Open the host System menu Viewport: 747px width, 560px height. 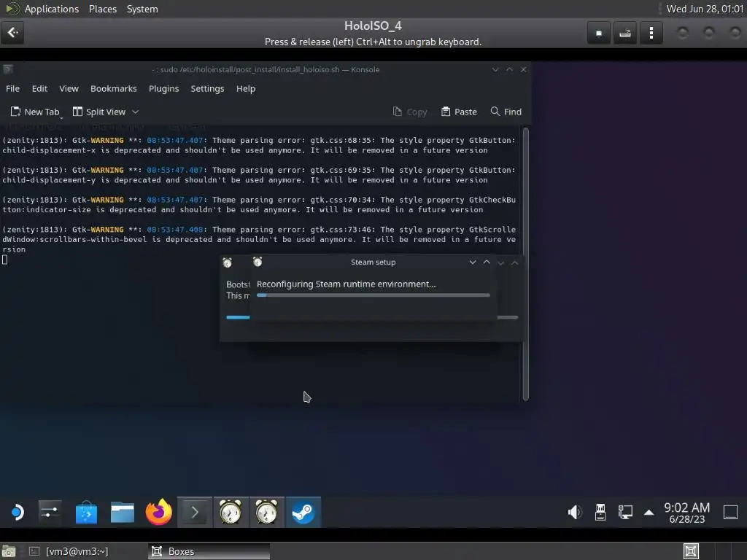(142, 9)
